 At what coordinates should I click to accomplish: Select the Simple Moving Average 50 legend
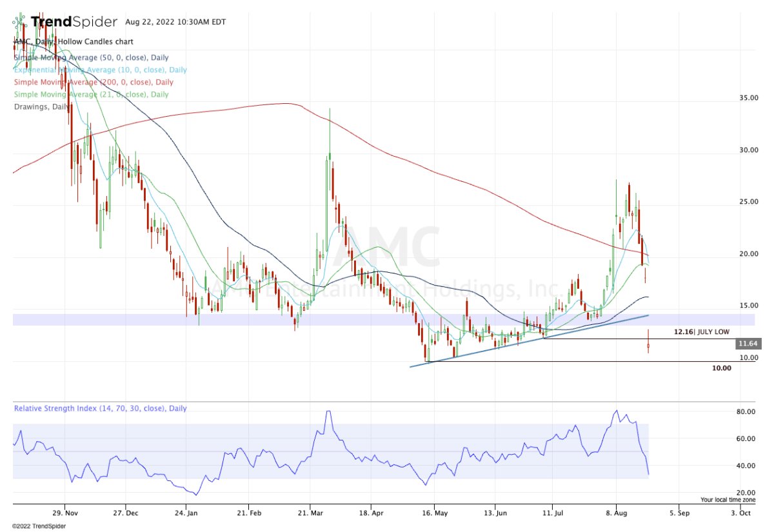[x=91, y=57]
